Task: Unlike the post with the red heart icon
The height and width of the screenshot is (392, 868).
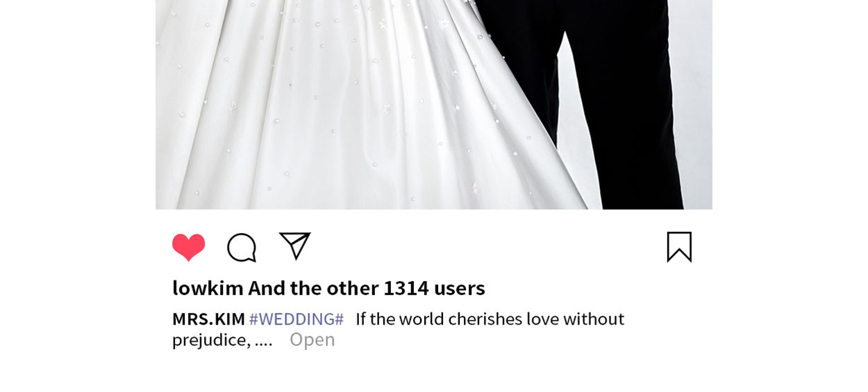Action: 188,247
